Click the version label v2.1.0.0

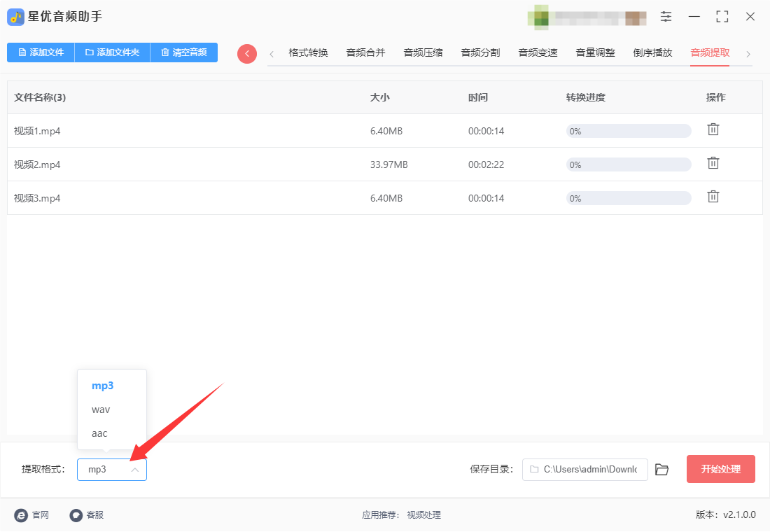(739, 514)
